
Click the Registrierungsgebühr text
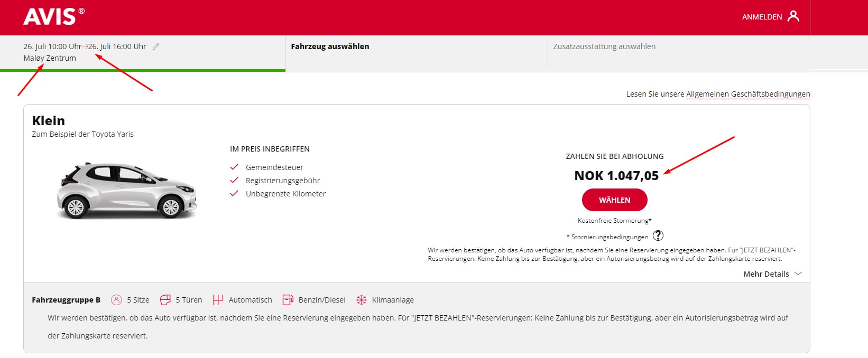coord(283,181)
